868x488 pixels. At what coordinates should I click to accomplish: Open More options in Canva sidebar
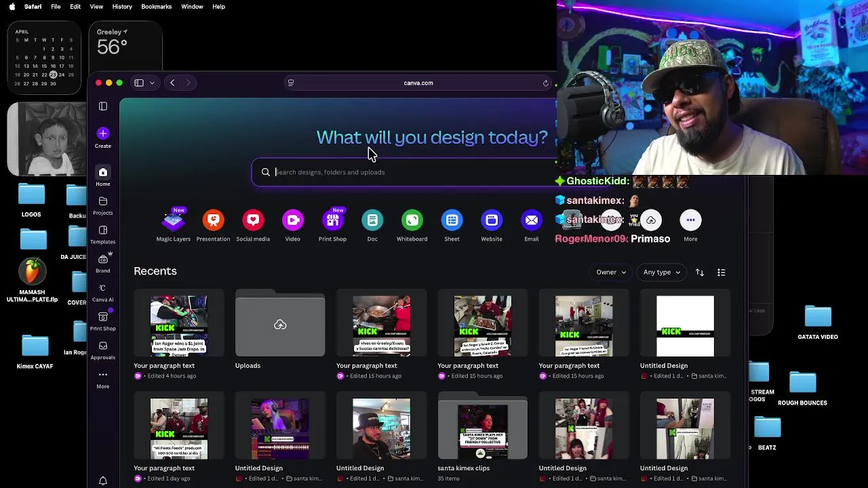coord(103,379)
